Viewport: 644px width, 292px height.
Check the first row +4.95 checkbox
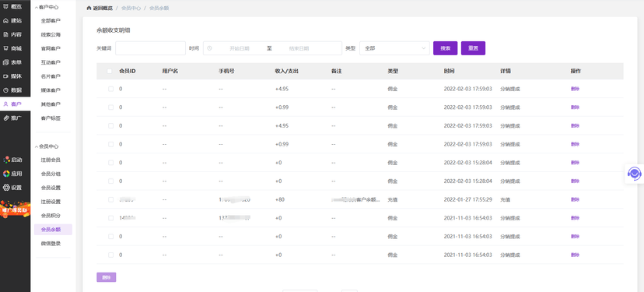tap(111, 89)
